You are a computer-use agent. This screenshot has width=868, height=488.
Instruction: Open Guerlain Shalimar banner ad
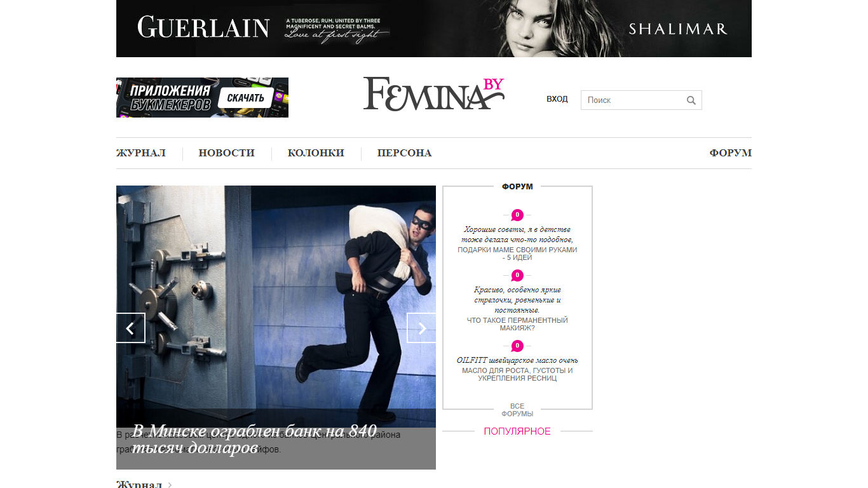434,29
